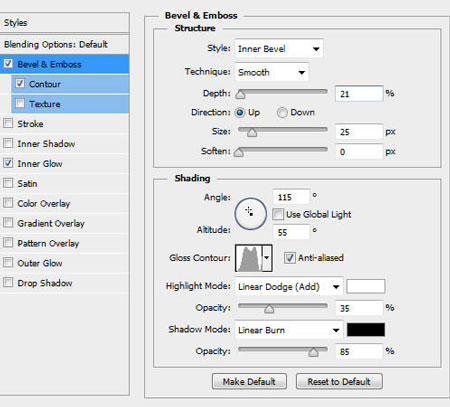The width and height of the screenshot is (450, 407).
Task: Click shadow Opacity field showing 85
Action: tap(359, 351)
